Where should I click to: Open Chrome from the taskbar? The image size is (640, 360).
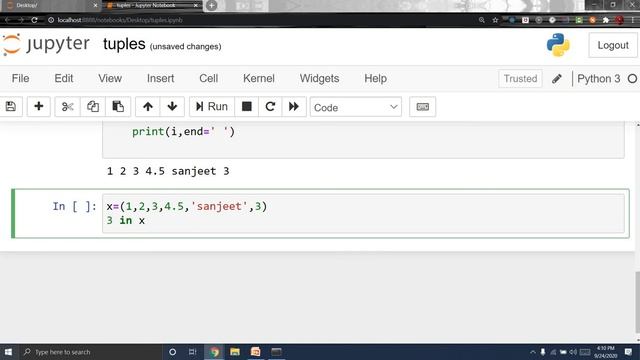pos(215,352)
